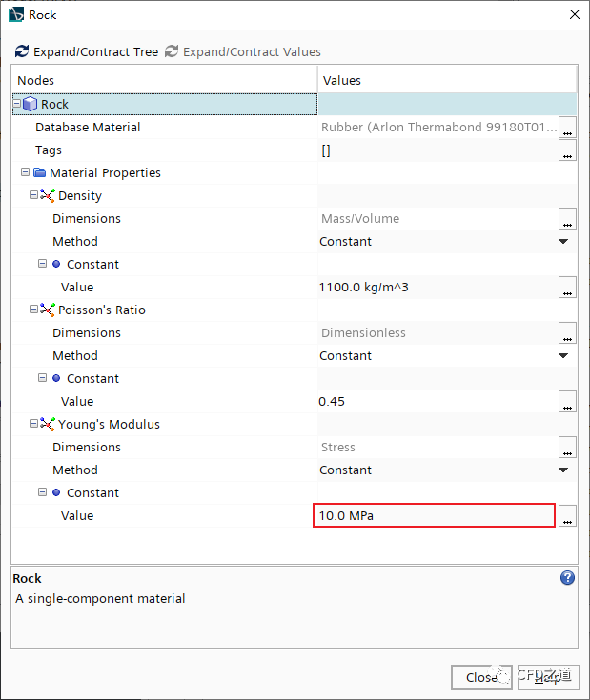Click the Poisson's Ratio property icon
Viewport: 590px width, 700px height.
coord(48,310)
